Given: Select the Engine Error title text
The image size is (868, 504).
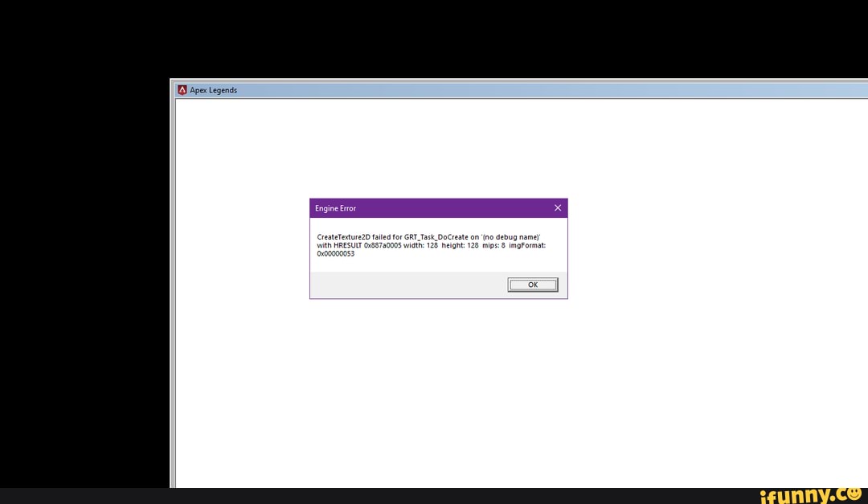Looking at the screenshot, I should pyautogui.click(x=335, y=207).
